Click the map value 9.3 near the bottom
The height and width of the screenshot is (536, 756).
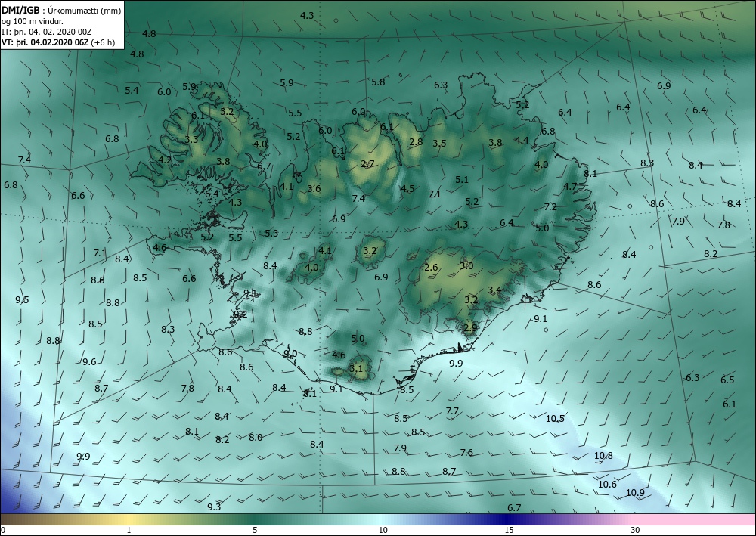(x=214, y=507)
